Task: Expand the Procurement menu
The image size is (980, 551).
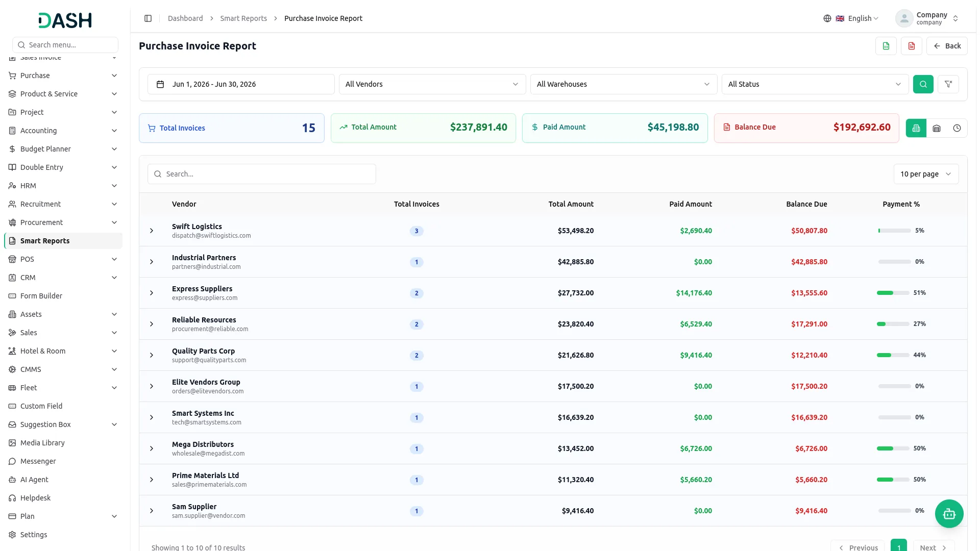Action: [x=63, y=222]
